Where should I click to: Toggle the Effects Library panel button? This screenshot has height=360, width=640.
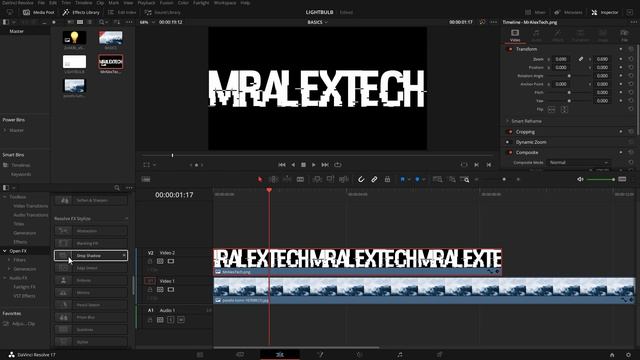click(x=81, y=12)
